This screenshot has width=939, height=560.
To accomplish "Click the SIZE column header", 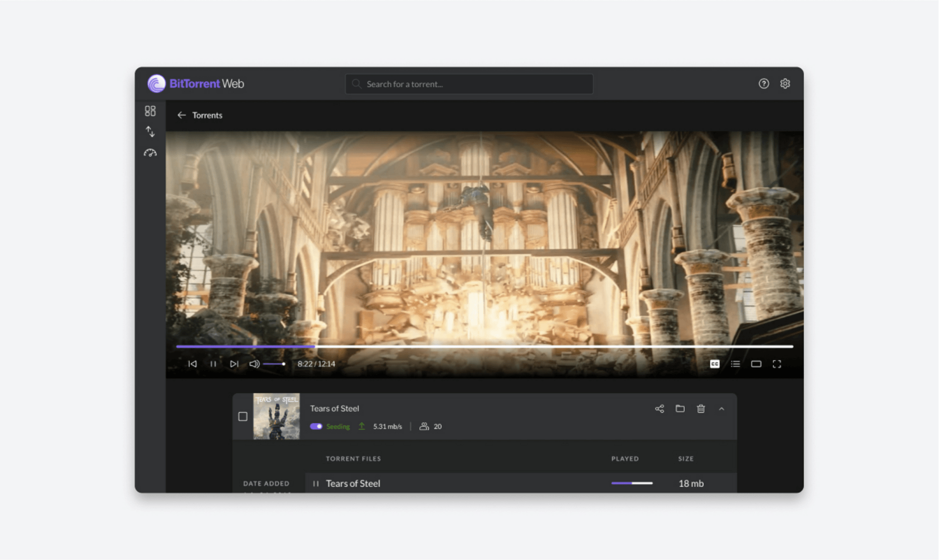I will pos(686,458).
